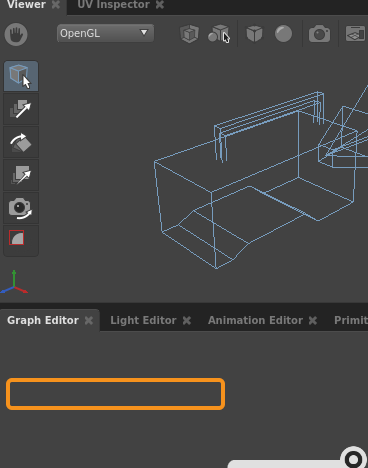Switch to the Light Editor tab
Screen dimensions: 368x468
tap(143, 320)
